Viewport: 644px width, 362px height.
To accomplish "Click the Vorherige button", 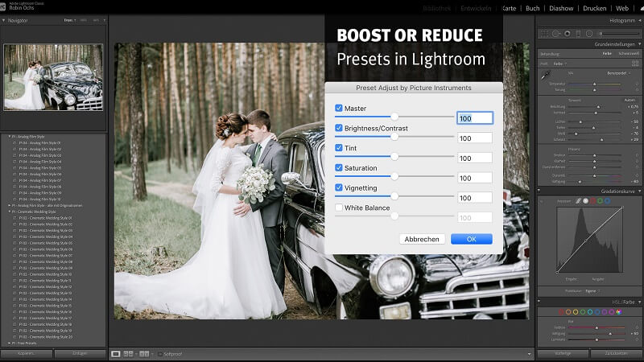I will (x=563, y=353).
